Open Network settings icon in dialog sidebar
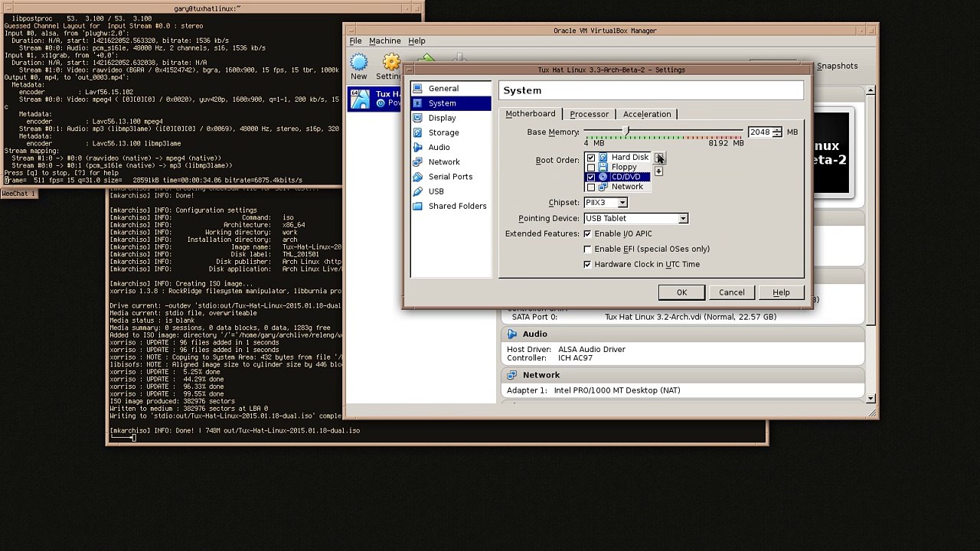The width and height of the screenshot is (980, 551). coord(417,162)
